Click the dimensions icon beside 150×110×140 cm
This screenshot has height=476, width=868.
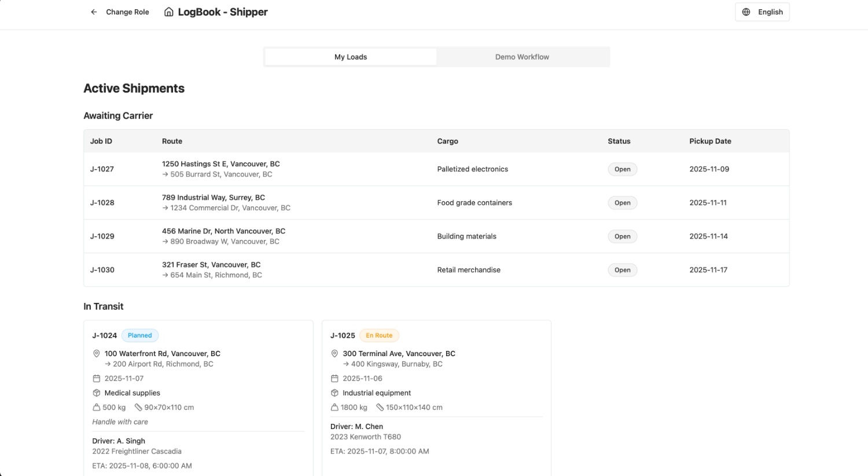[x=380, y=408]
